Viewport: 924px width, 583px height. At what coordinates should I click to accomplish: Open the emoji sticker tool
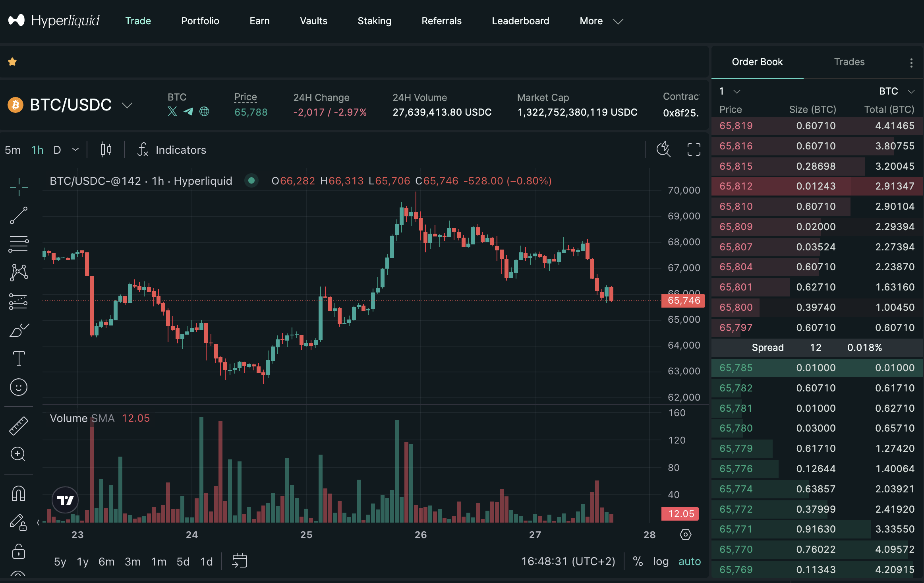click(x=18, y=387)
